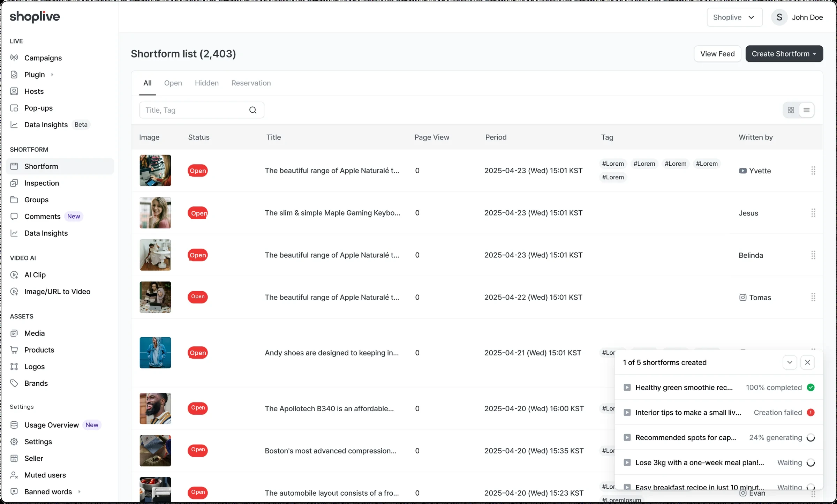837x504 pixels.
Task: Open the AI Clip sidebar item
Action: click(35, 275)
